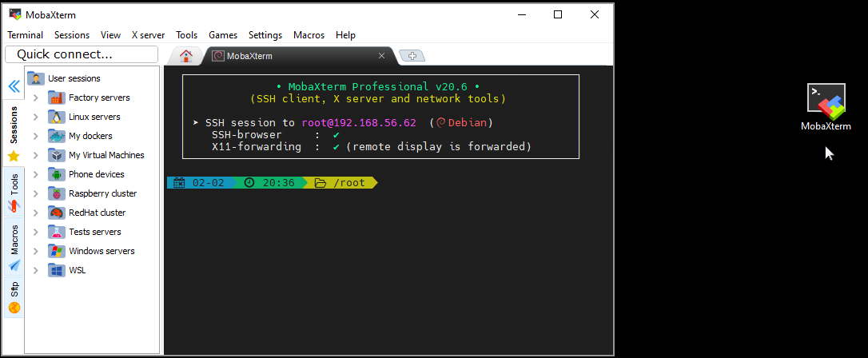Click the Raspberry cluster folder icon
The image size is (868, 358).
coord(57,193)
